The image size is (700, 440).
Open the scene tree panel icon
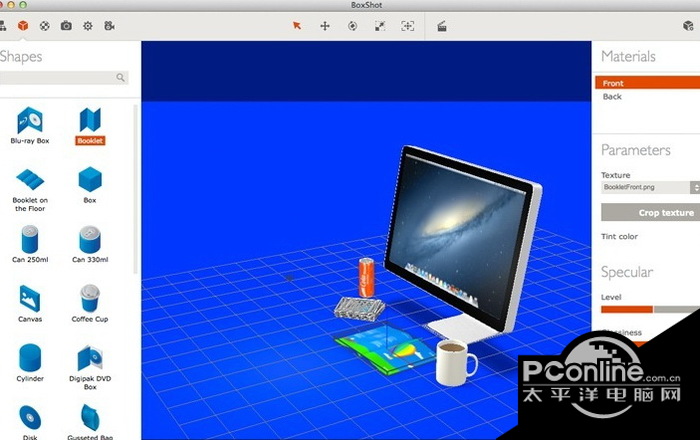[x=3, y=26]
